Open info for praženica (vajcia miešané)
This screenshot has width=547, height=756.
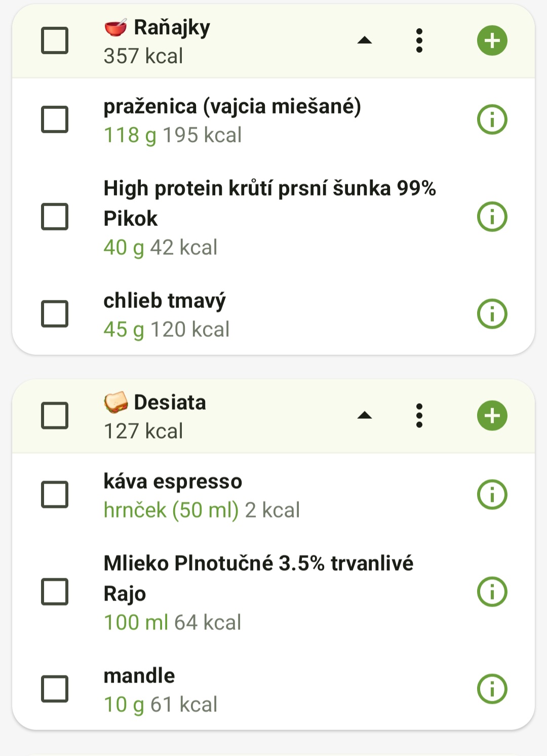[x=492, y=120]
